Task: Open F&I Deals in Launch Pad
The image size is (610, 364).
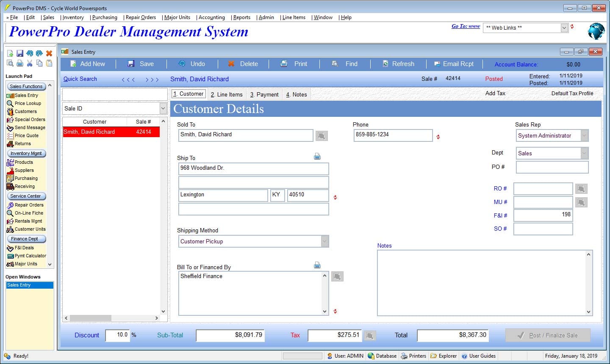Action: click(20, 248)
